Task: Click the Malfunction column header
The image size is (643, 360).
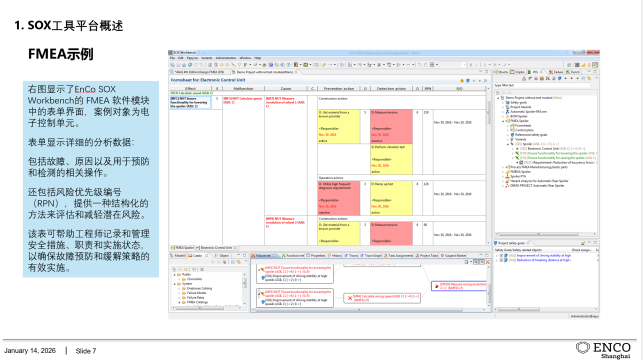Action: point(243,89)
